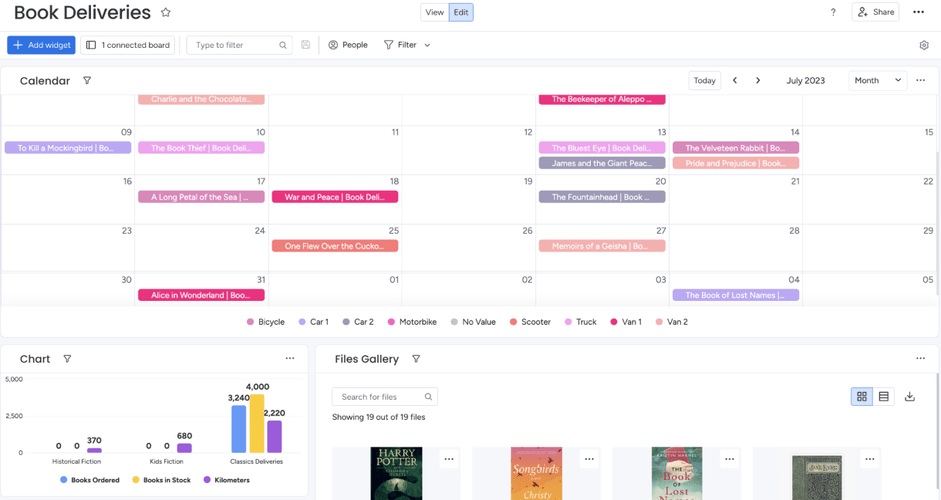Open the 1 connected board selector
Viewport: 941px width, 500px height.
tap(128, 45)
